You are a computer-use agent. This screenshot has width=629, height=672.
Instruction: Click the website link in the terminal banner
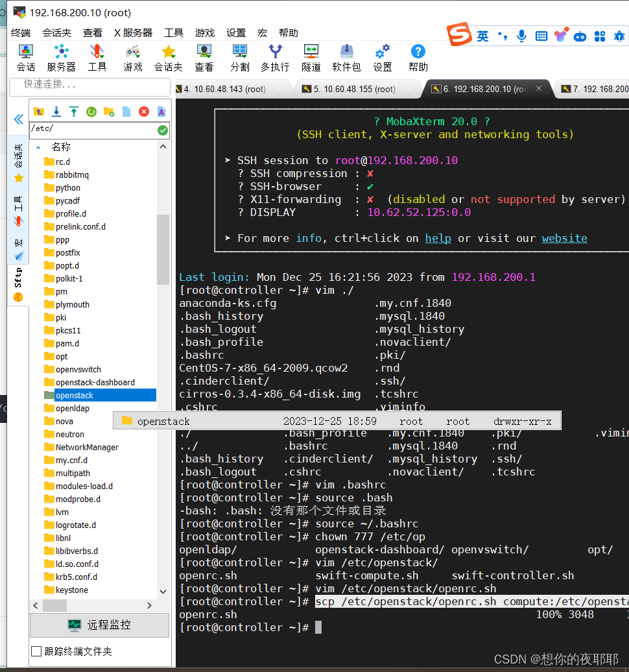click(x=564, y=238)
